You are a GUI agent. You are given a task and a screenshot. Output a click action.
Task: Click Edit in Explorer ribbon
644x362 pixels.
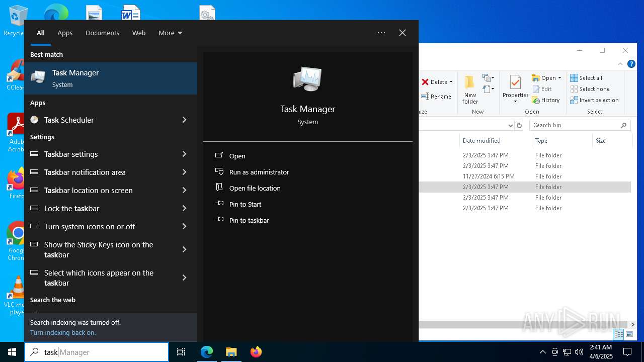point(542,89)
